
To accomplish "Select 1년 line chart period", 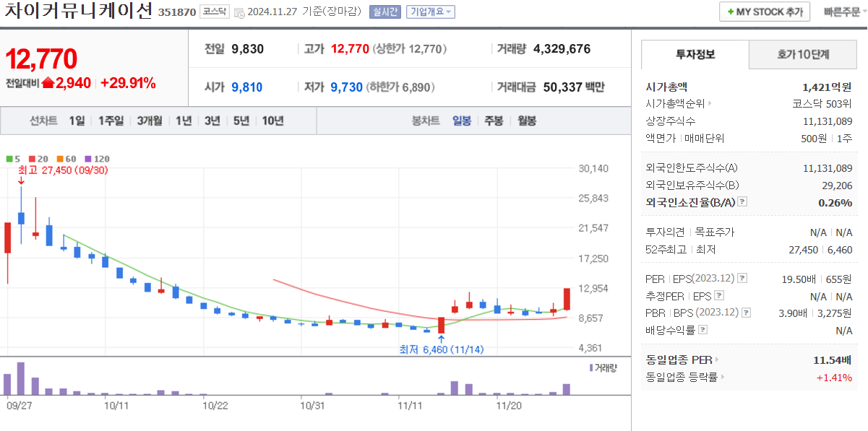I will (x=184, y=121).
